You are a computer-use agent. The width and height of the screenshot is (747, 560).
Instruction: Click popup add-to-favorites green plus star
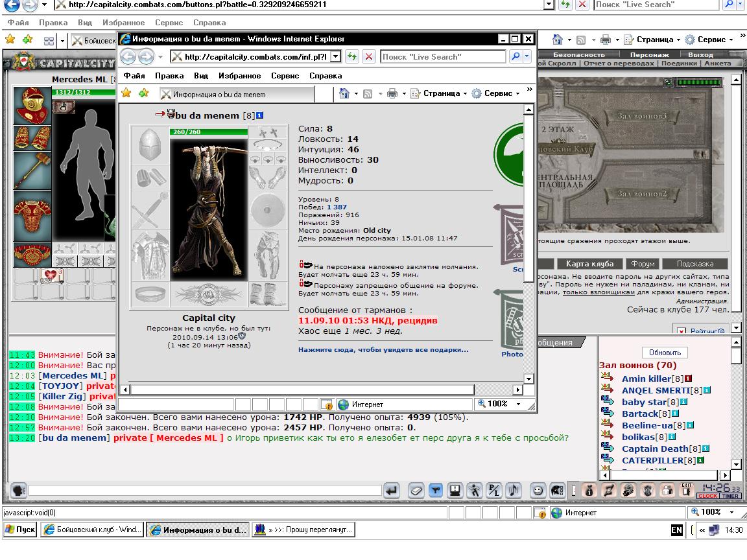pyautogui.click(x=143, y=93)
